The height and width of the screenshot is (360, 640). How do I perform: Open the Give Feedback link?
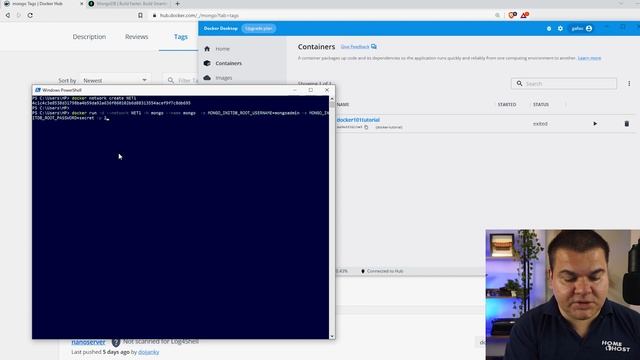[x=358, y=47]
